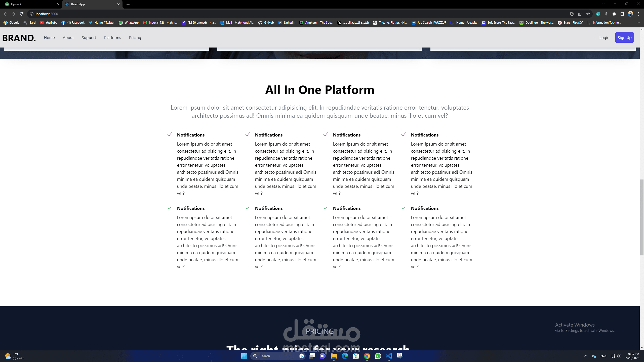Click the page vertical scrollbar thumb
Viewport: 644px width, 362px height.
tap(641, 217)
